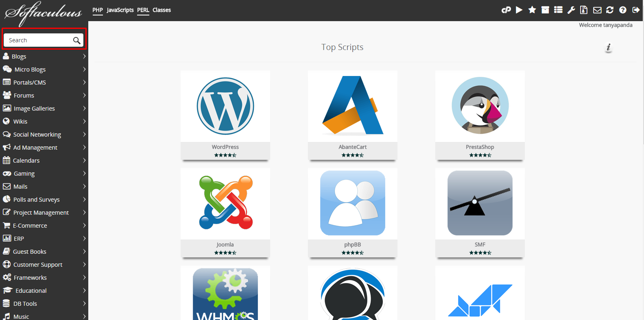Open the WordPress script tile
The height and width of the screenshot is (320, 644).
(x=225, y=107)
